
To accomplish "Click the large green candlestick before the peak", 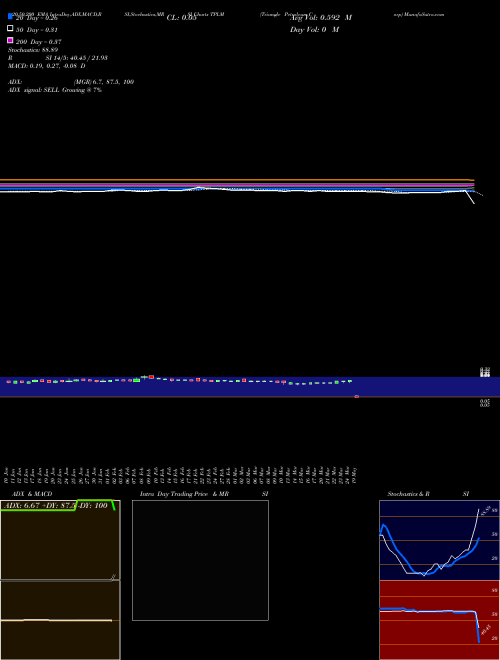I will [x=136, y=380].
